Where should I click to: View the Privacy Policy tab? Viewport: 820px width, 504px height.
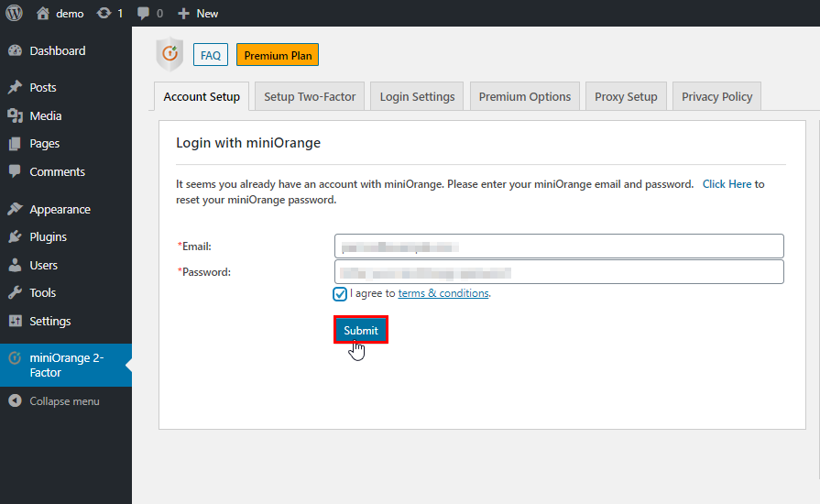[717, 97]
